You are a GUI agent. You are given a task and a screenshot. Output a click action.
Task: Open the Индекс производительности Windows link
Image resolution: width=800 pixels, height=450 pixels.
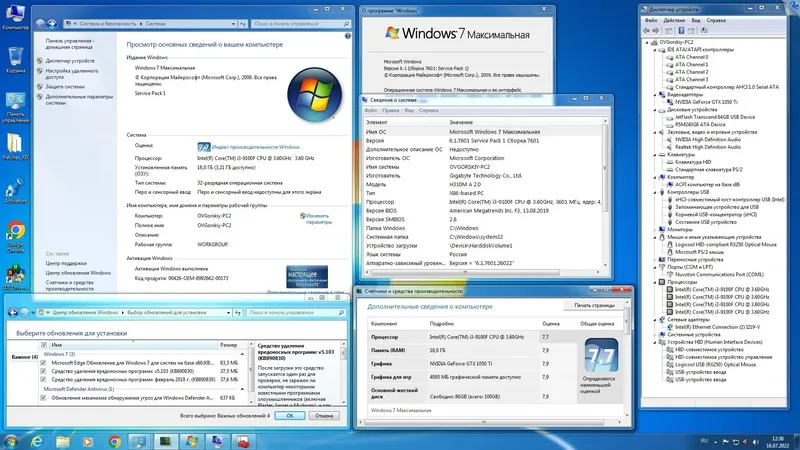click(256, 147)
